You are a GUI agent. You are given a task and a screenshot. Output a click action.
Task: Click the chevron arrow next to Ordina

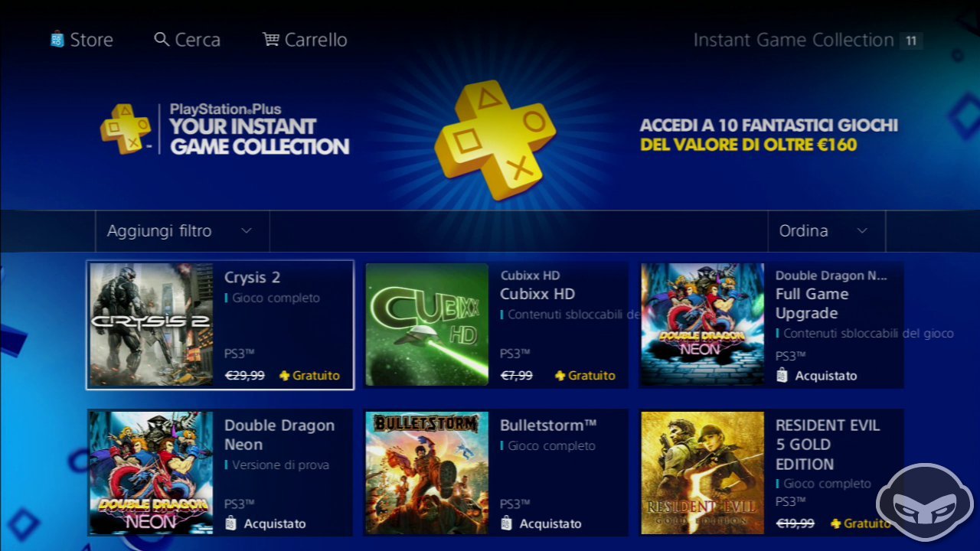pyautogui.click(x=862, y=231)
